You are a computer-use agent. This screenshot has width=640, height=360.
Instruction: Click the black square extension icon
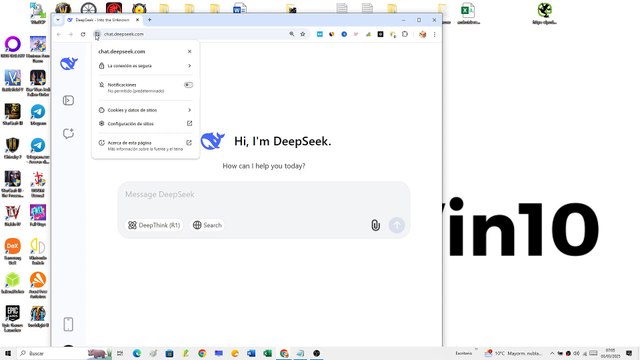[x=380, y=34]
